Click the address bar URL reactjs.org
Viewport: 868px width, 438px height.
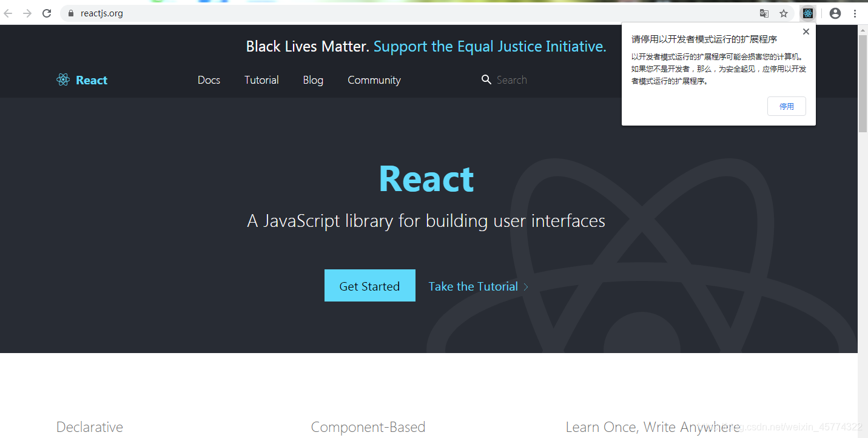(x=102, y=13)
